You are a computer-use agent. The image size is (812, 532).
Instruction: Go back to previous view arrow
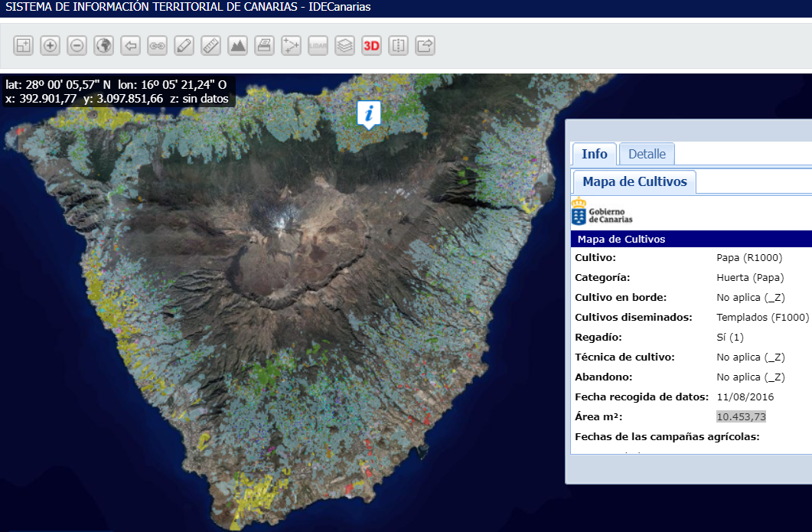pyautogui.click(x=130, y=46)
